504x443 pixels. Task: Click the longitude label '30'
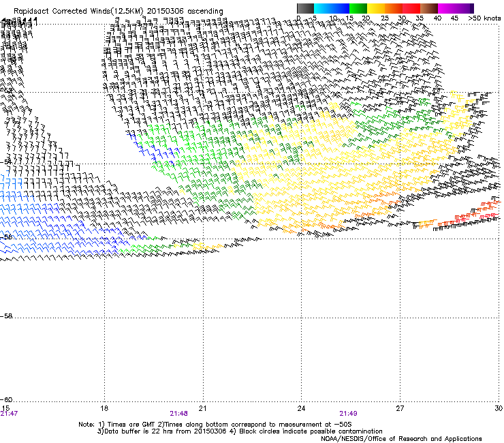pos(499,408)
